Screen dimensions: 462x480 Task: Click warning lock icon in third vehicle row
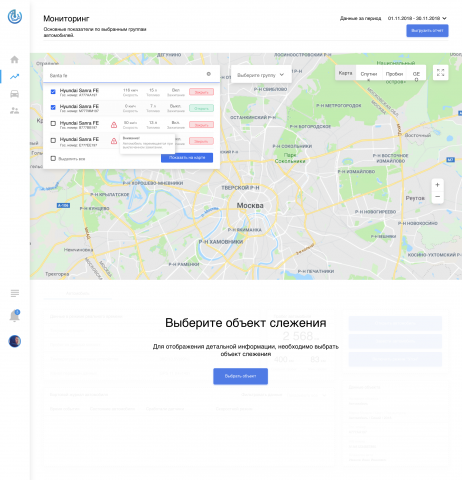click(114, 125)
